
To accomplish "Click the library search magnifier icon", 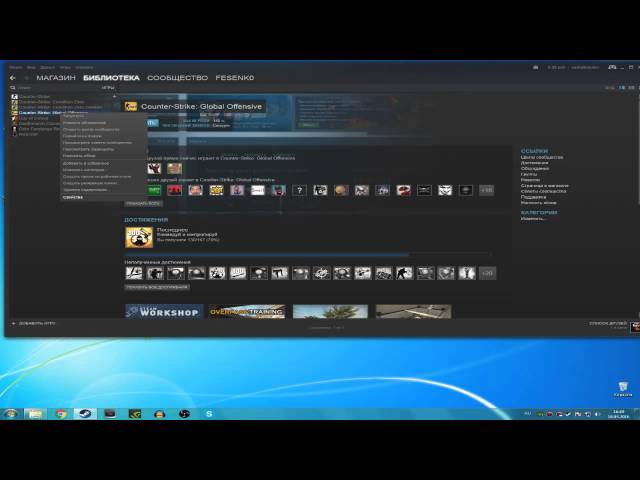I will (13, 87).
